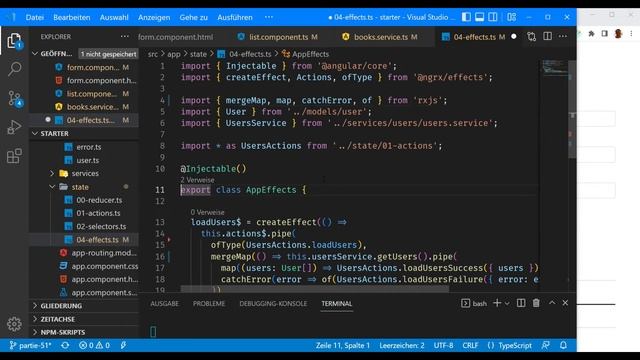640x360 pixels.
Task: Open the Anzeigen menu
Action: (x=154, y=17)
